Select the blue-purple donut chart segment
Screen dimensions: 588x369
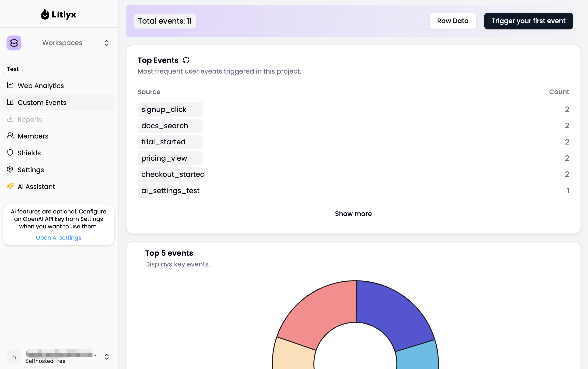tap(395, 315)
